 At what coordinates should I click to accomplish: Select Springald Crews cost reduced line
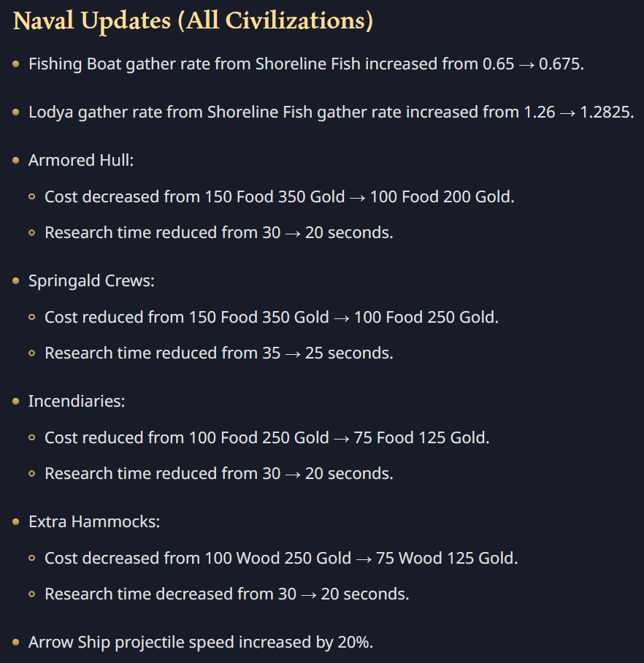pos(271,317)
